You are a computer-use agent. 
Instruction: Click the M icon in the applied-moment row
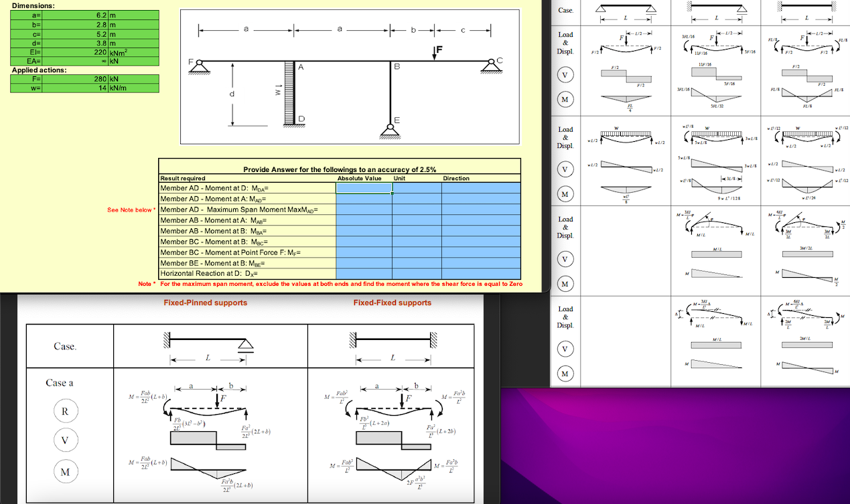[565, 284]
